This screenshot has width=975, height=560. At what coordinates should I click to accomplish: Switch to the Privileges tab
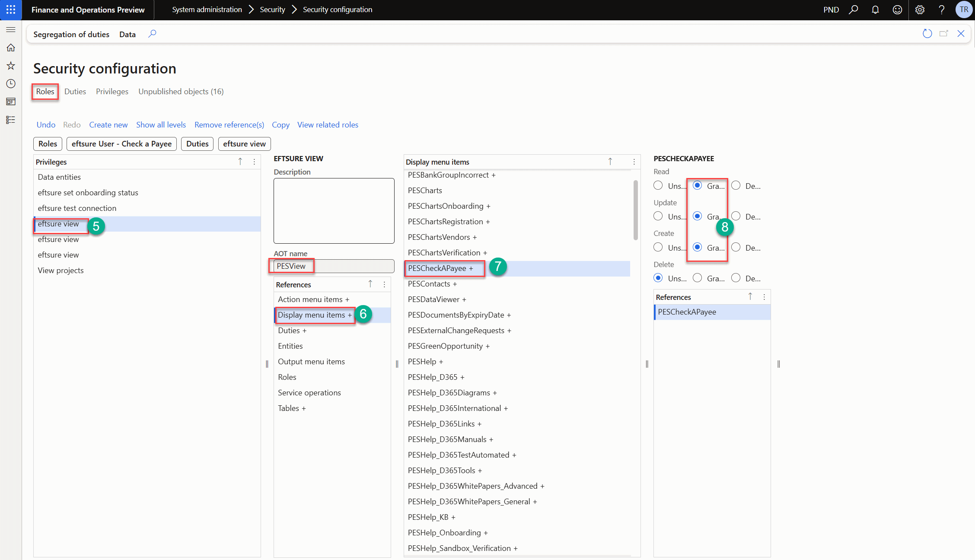pos(112,91)
